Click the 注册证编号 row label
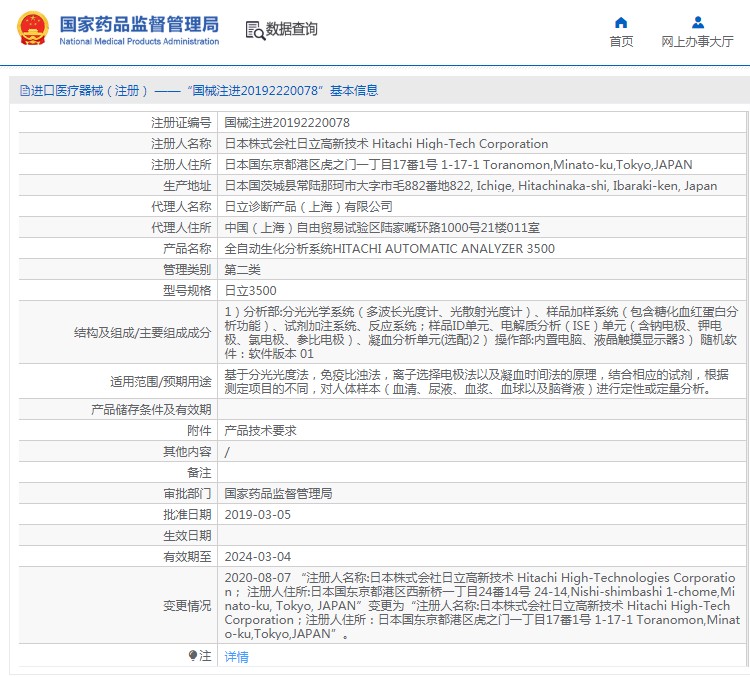Viewport: 750px width, 677px height. coord(181,123)
